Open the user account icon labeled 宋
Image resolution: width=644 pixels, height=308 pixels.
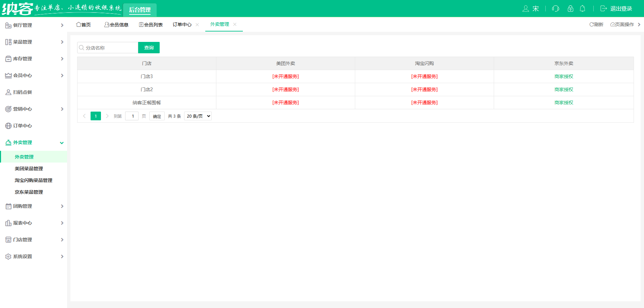pyautogui.click(x=526, y=9)
